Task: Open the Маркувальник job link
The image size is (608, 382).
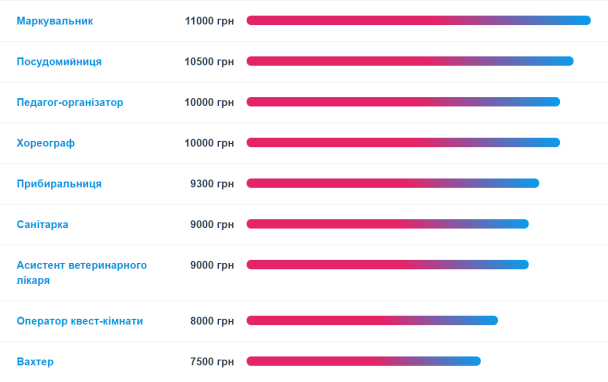Action: pyautogui.click(x=55, y=21)
